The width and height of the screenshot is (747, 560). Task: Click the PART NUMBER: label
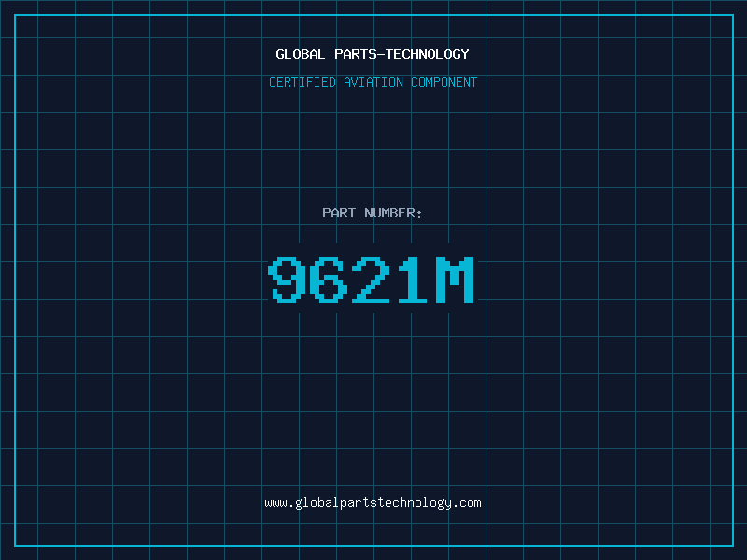coord(373,213)
